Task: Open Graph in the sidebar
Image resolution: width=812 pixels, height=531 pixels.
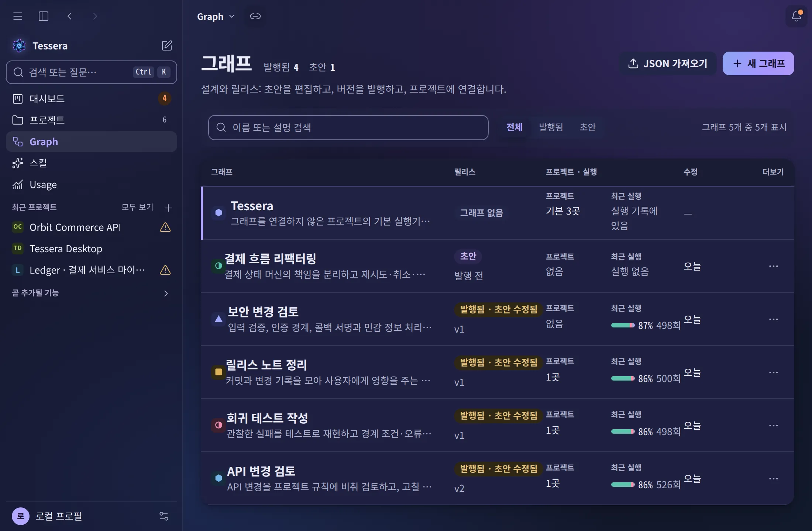Action: (92, 142)
